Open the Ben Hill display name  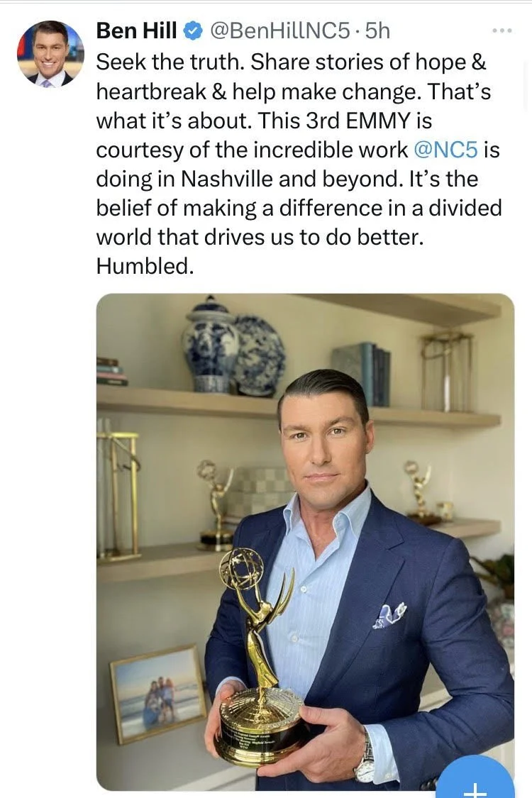click(x=136, y=31)
